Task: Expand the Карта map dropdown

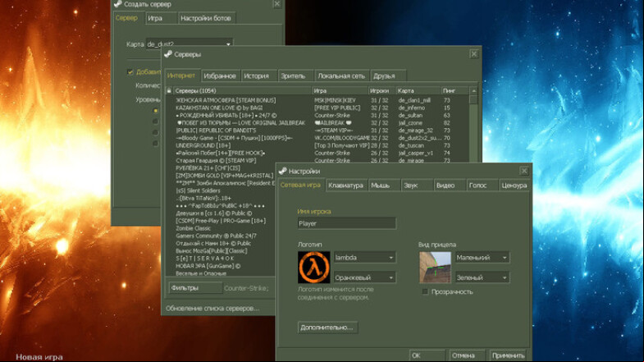Action: click(x=190, y=44)
